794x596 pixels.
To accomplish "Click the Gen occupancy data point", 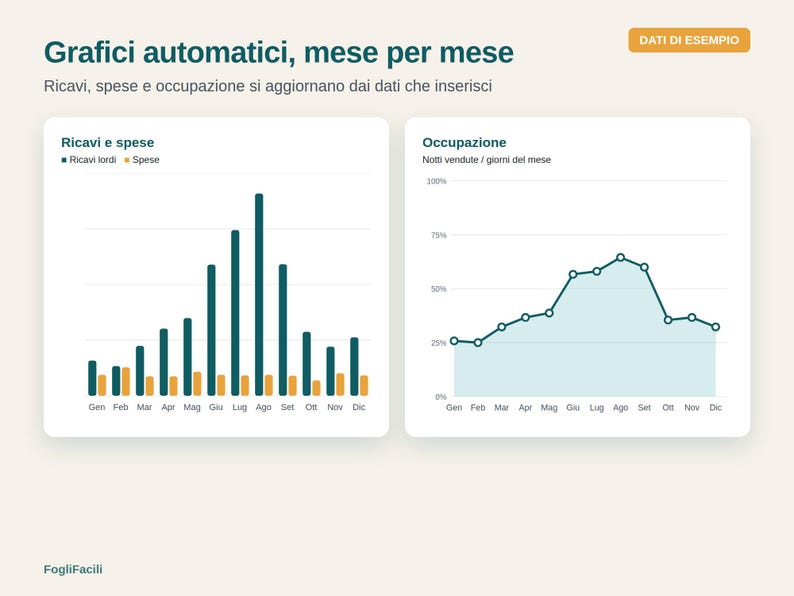I will click(x=454, y=341).
